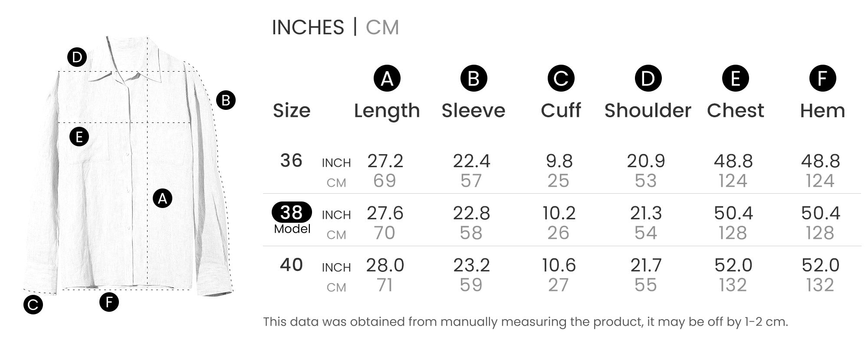Click the B marker beside the sleeve
Viewport: 868px width, 350px height.
coord(226,100)
